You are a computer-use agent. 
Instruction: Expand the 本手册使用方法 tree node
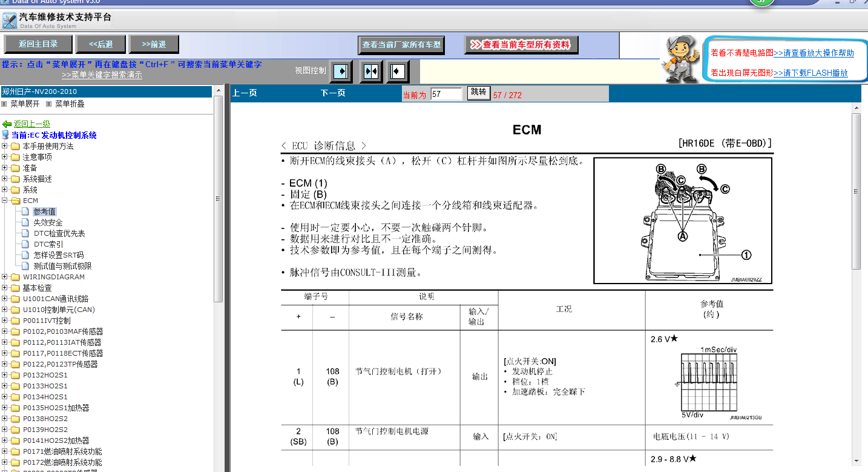click(x=5, y=146)
